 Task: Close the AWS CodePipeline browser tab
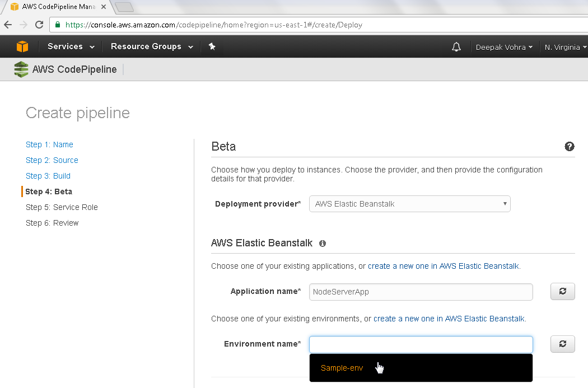(x=104, y=7)
